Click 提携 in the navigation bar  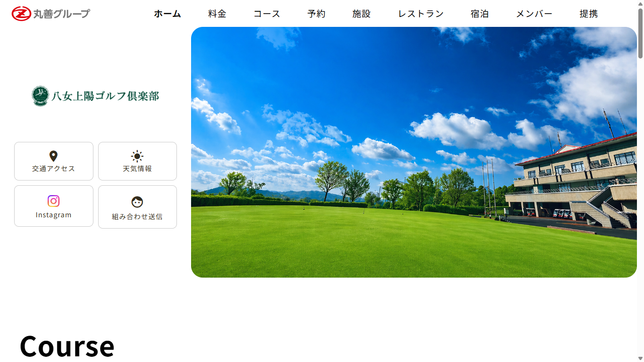[x=588, y=14]
